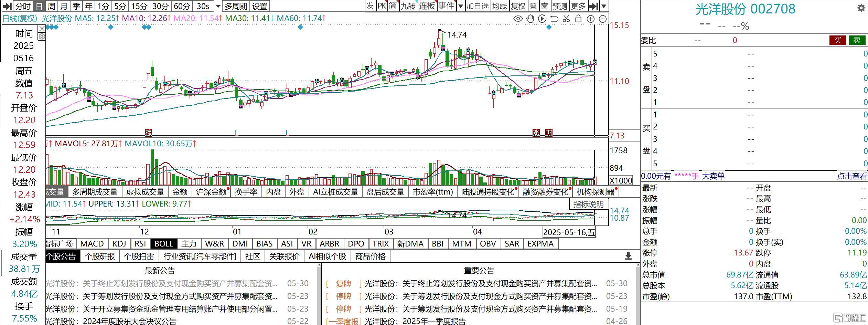Open the 更多 more menu
868x325 pixels.
pyautogui.click(x=578, y=6)
